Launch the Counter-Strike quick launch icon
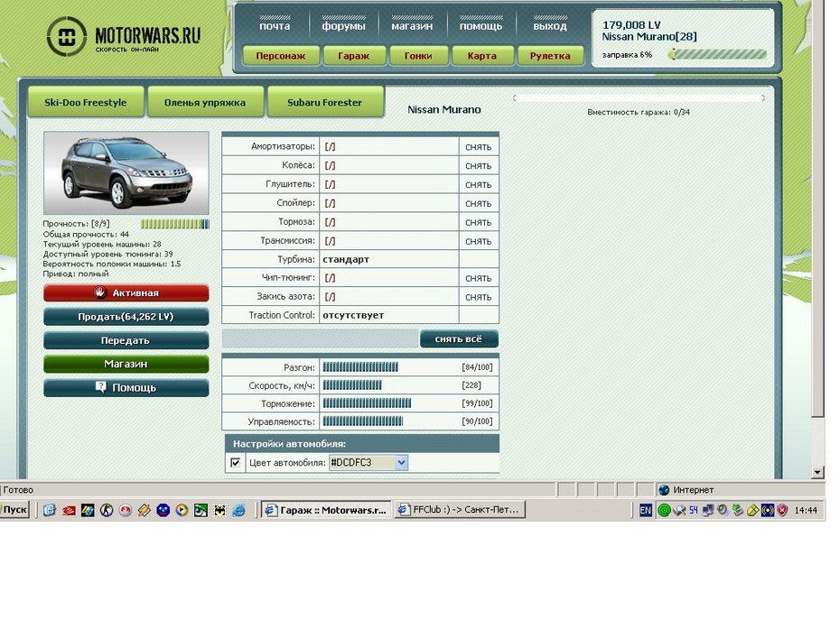 pyautogui.click(x=107, y=510)
